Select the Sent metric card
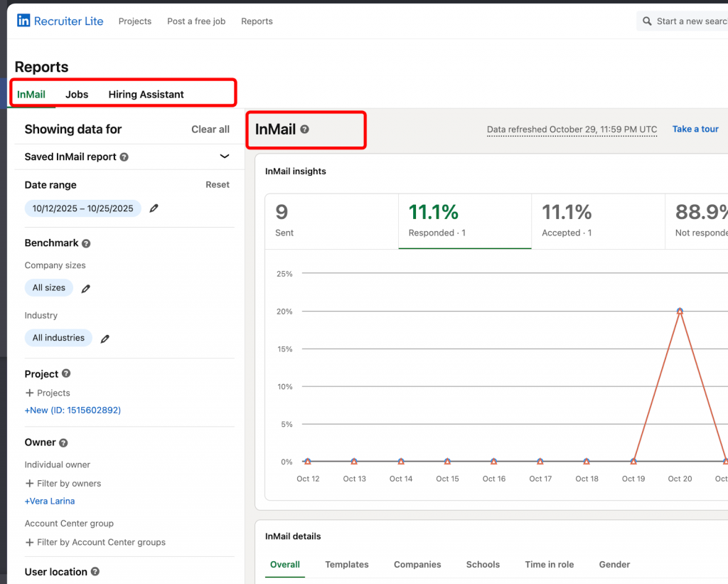 coord(331,221)
